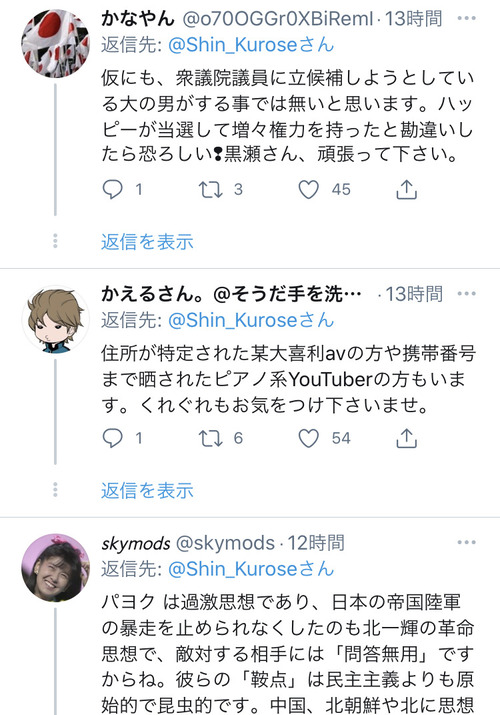The height and width of the screenshot is (715, 500).
Task: Open more options menu for かなやん's tweet
Action: (466, 18)
